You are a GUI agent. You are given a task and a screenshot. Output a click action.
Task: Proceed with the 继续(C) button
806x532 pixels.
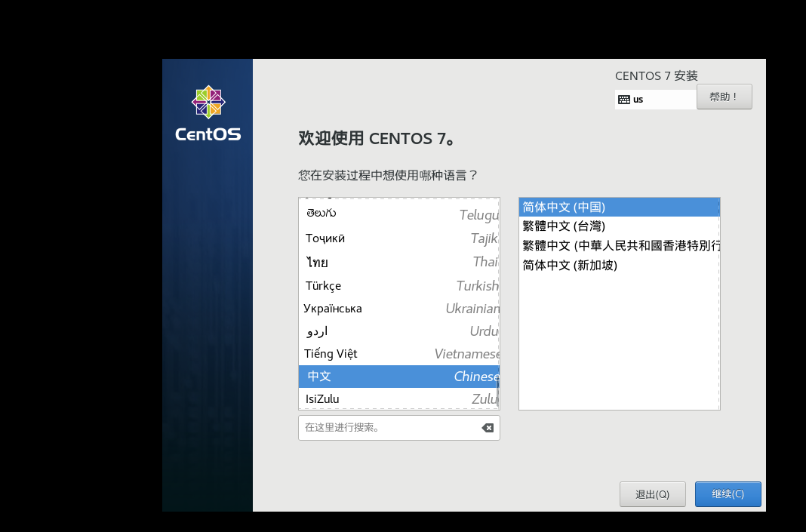(728, 494)
